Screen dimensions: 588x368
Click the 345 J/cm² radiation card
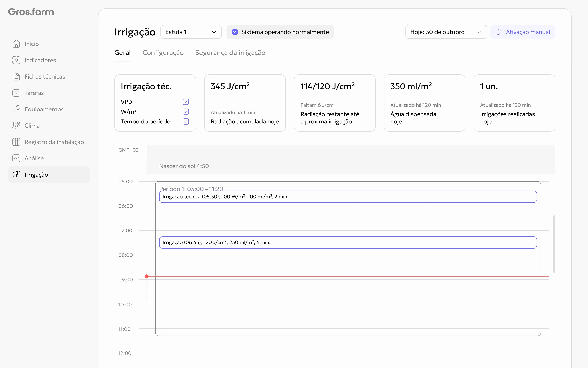tap(245, 103)
